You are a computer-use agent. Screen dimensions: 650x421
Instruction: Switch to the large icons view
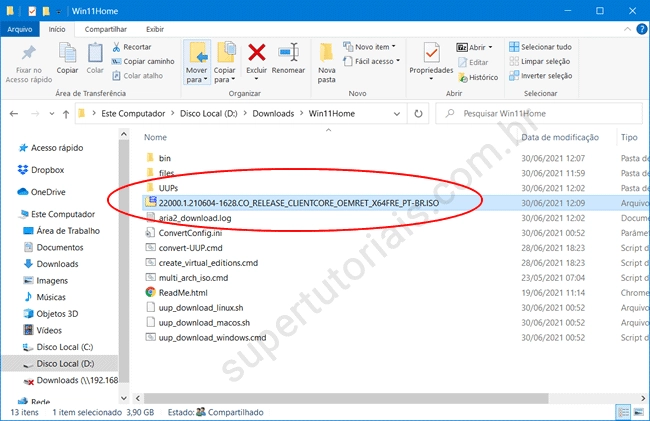pos(639,412)
